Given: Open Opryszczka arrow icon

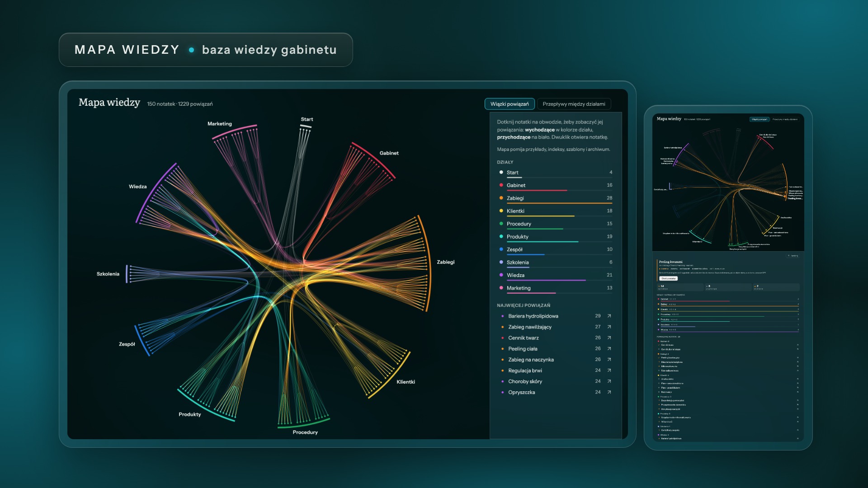Looking at the screenshot, I should (609, 392).
